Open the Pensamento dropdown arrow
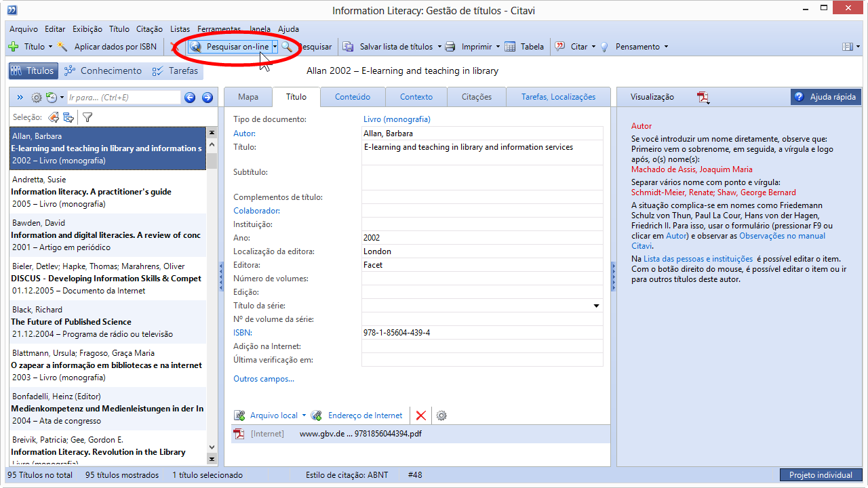 666,47
